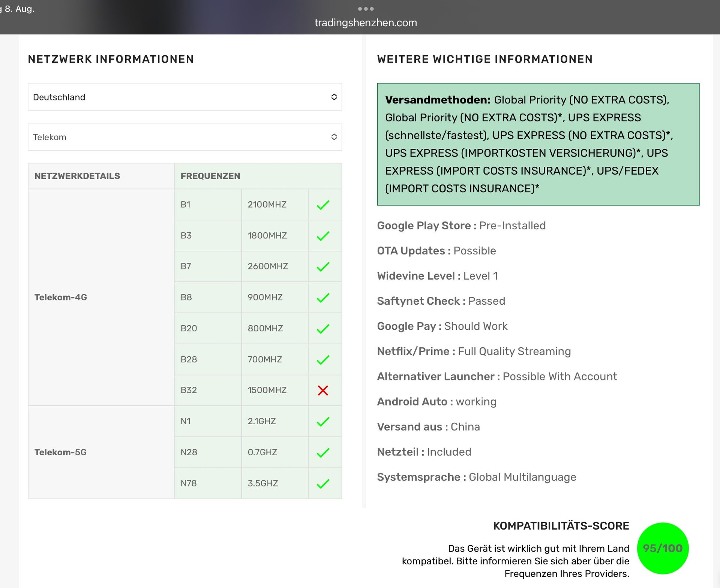Click the B3 band cell

click(208, 236)
